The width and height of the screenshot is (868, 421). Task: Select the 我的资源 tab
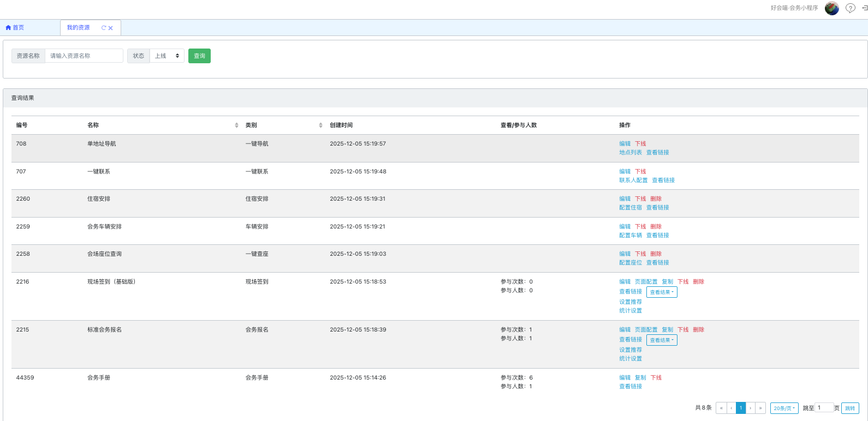click(78, 28)
